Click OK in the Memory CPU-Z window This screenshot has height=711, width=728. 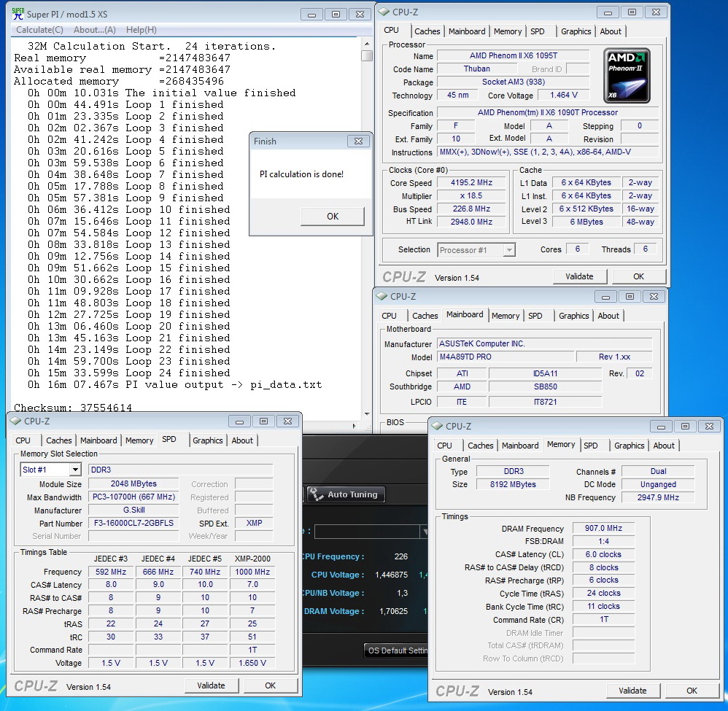click(x=692, y=691)
